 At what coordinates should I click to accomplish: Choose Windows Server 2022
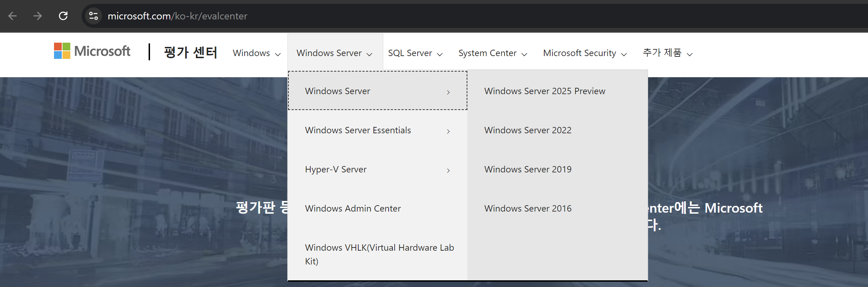tap(558, 130)
